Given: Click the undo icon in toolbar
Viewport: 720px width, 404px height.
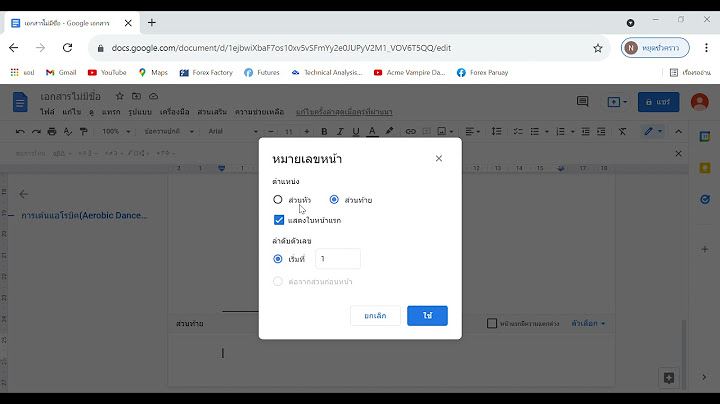Looking at the screenshot, I should (20, 132).
